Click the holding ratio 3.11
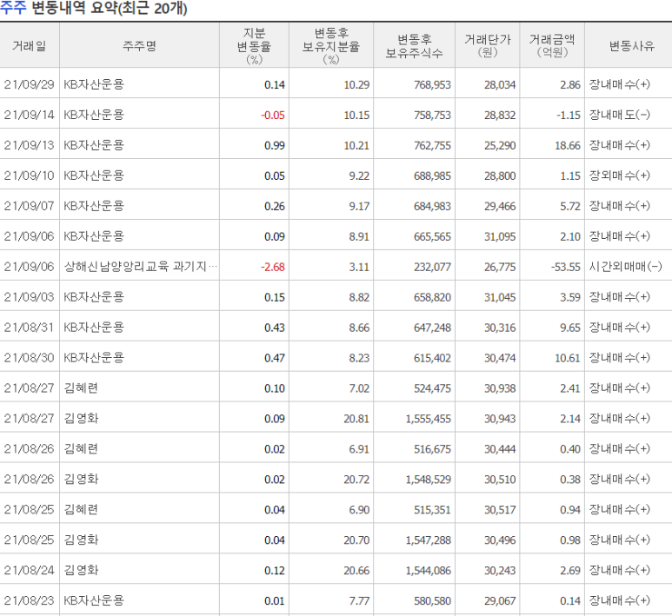This screenshot has width=672, height=616. click(359, 267)
